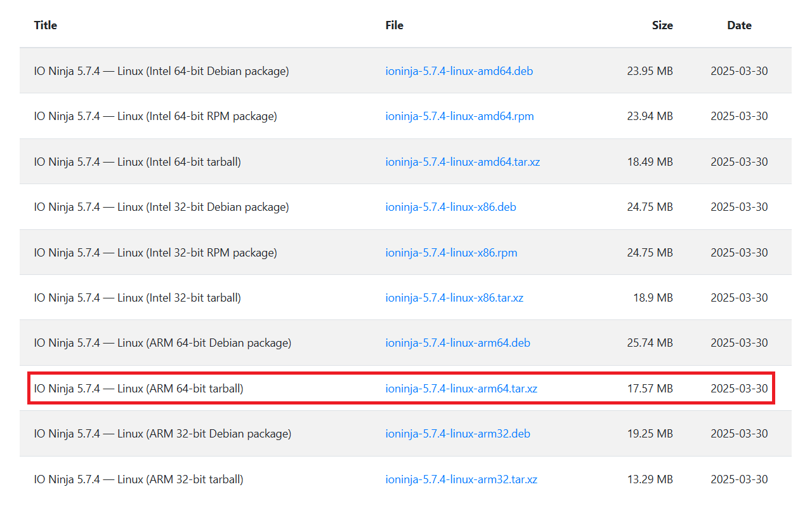Click the 18.9 MB size value
Image resolution: width=812 pixels, height=508 pixels.
tap(653, 298)
